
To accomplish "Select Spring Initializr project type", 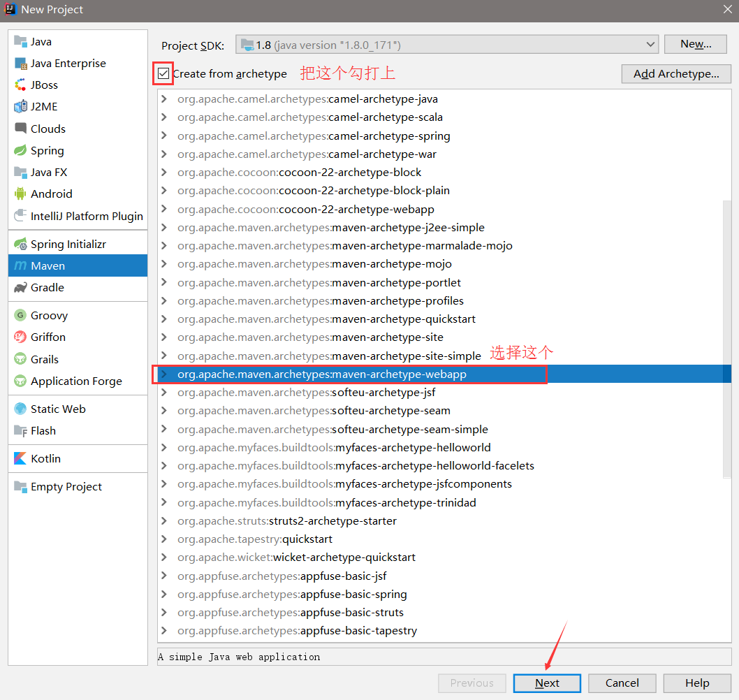I will point(78,245).
